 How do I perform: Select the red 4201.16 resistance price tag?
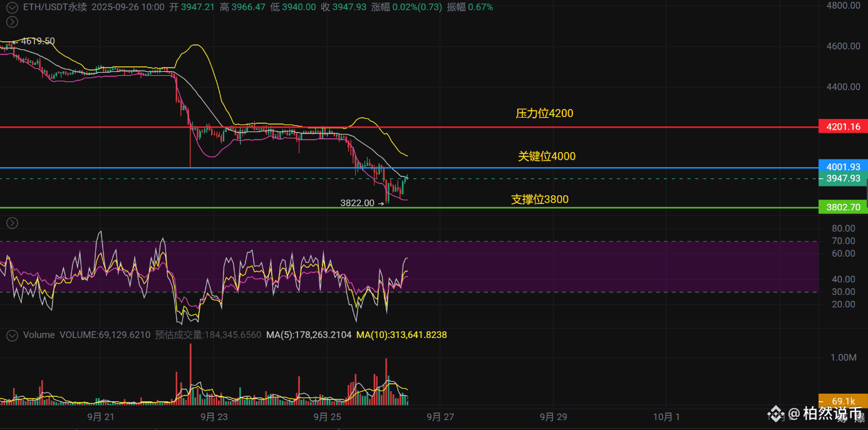click(x=843, y=126)
